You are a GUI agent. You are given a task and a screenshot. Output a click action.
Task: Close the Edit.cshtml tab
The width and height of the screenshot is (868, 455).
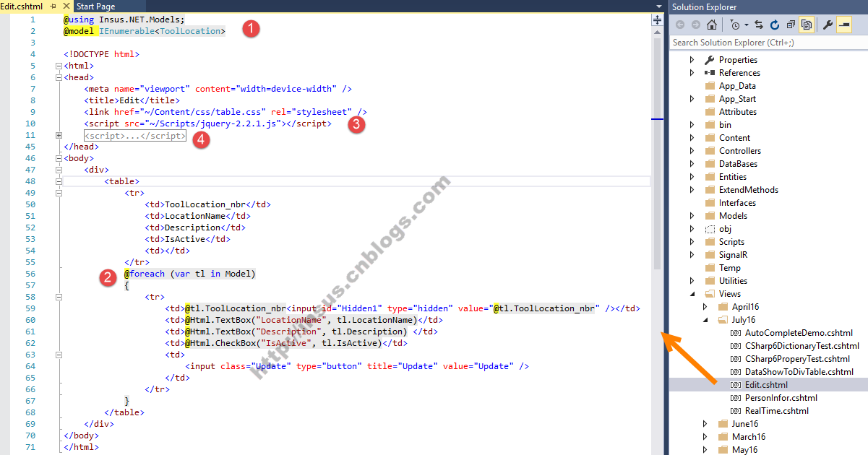click(66, 6)
